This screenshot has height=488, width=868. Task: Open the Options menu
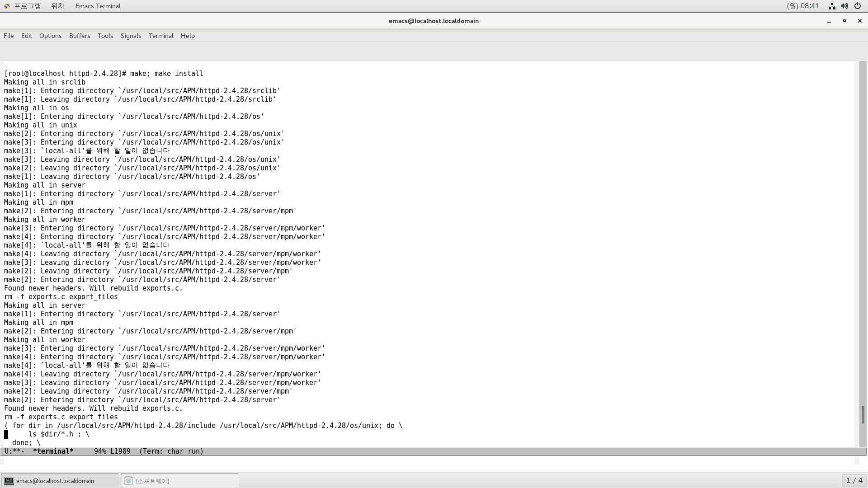[50, 36]
